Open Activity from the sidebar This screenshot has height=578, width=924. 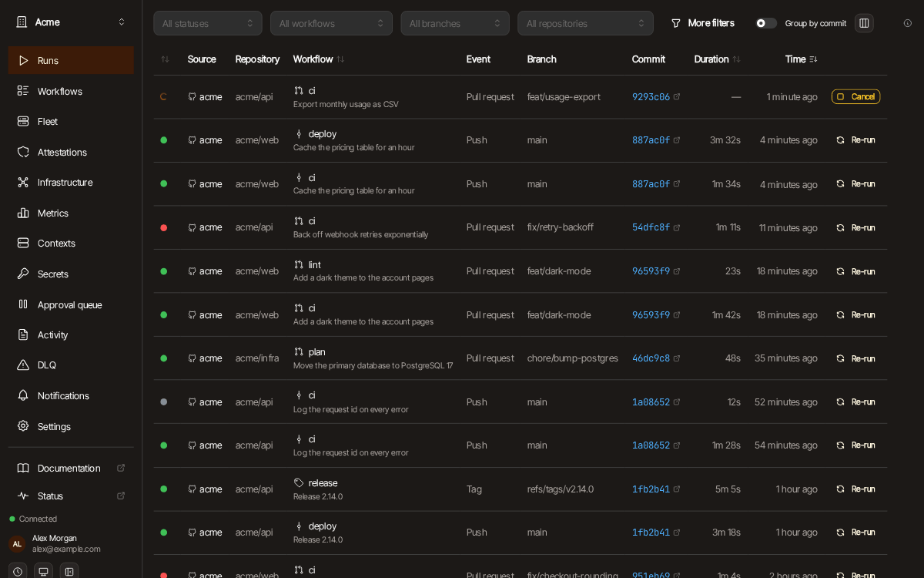pos(71,334)
